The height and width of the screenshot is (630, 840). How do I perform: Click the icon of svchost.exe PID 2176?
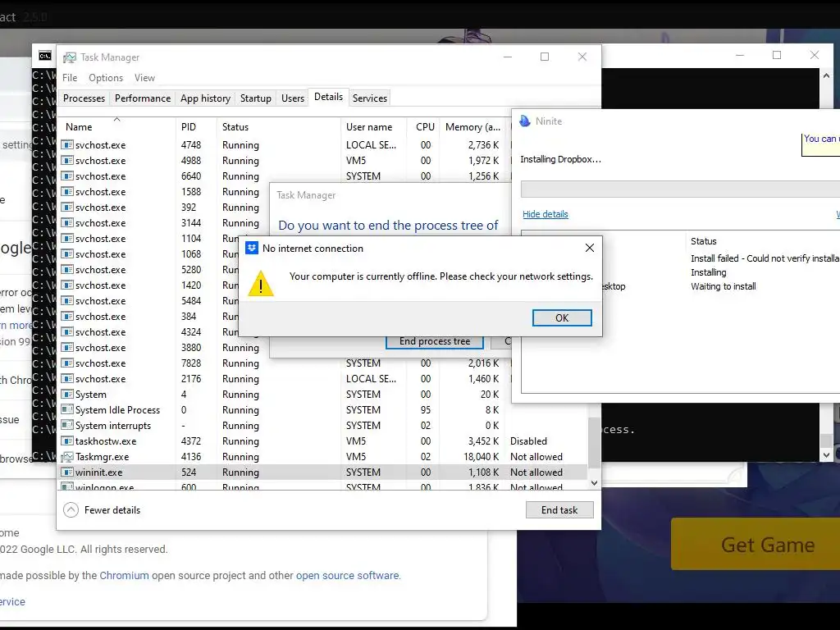tap(67, 378)
